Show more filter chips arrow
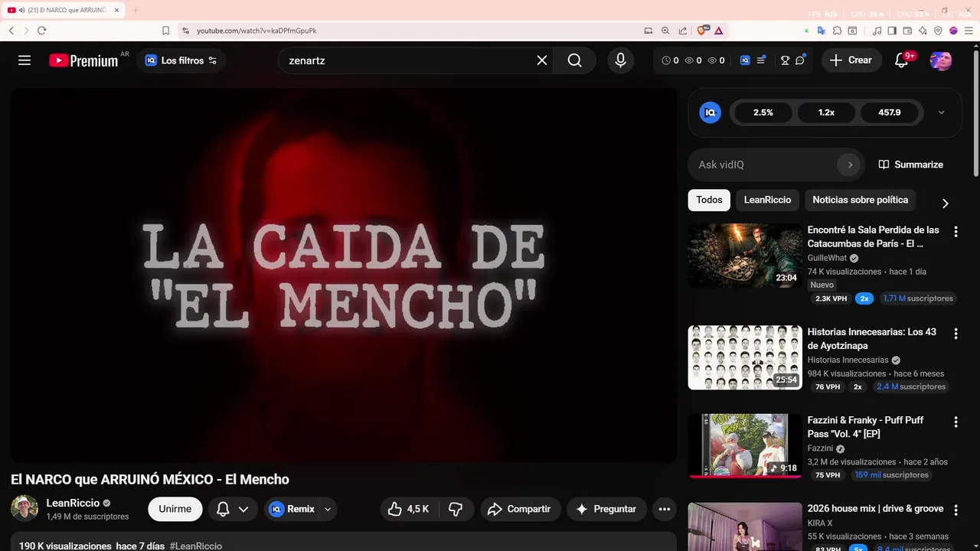The image size is (980, 551). point(945,203)
